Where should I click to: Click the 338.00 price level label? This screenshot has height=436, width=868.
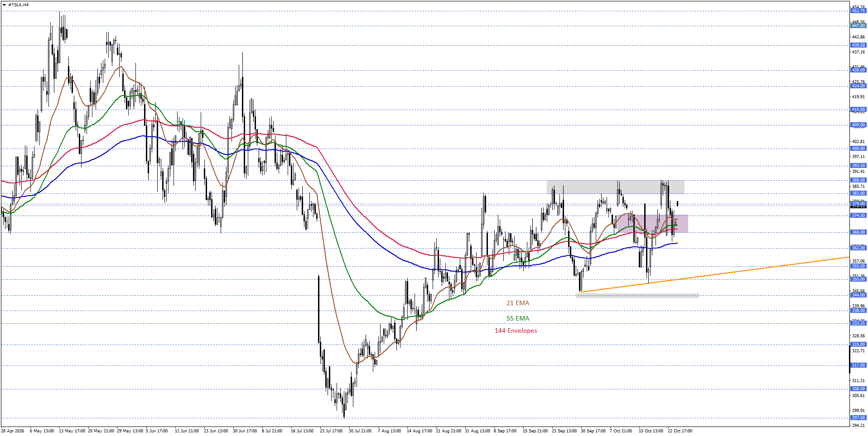(x=858, y=311)
